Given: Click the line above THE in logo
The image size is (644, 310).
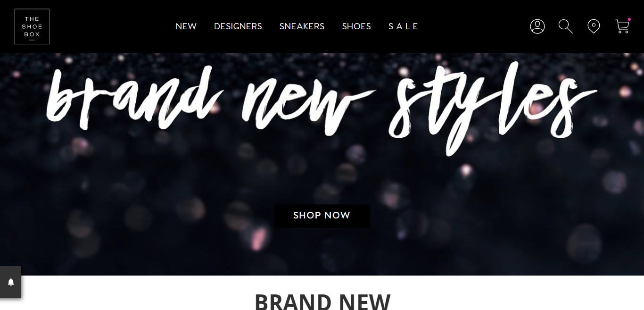Looking at the screenshot, I should pos(32,13).
